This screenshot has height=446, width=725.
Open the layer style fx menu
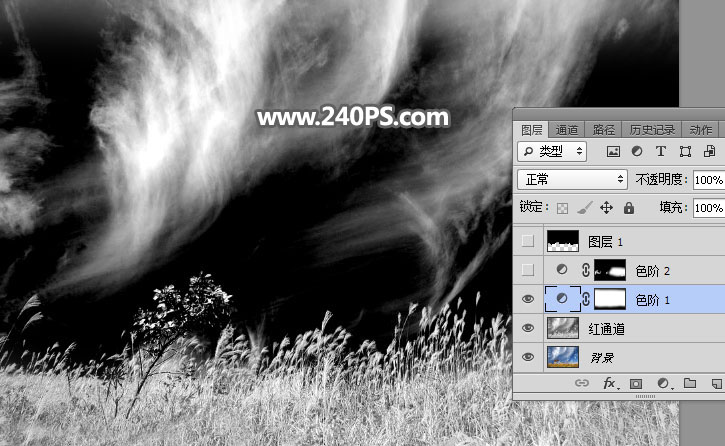point(608,383)
